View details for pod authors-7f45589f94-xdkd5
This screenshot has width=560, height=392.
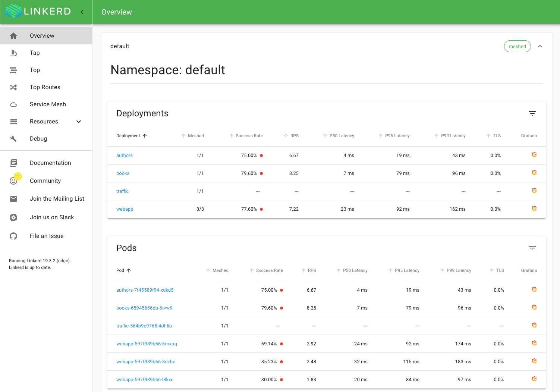click(x=145, y=290)
